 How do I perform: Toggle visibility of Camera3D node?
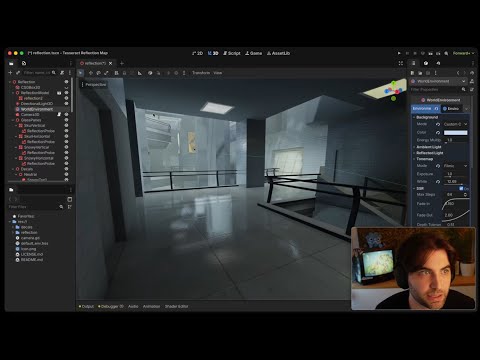point(66,114)
